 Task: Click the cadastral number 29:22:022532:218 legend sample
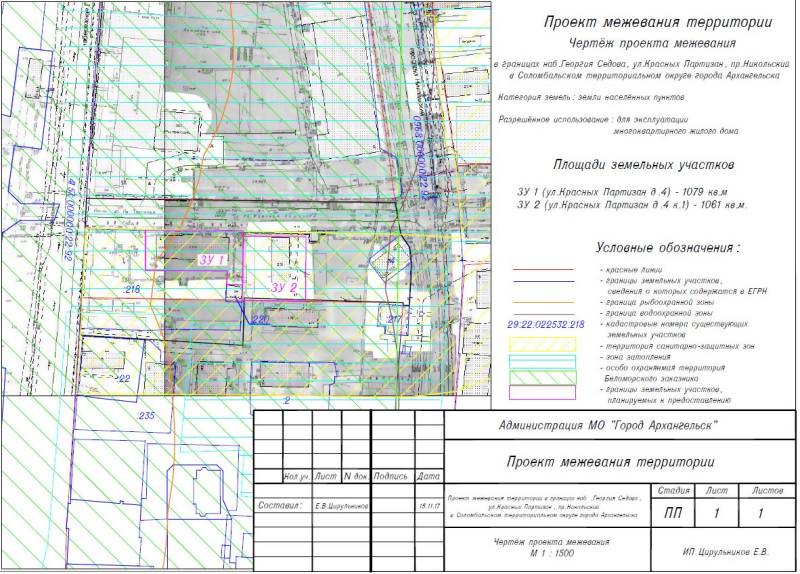(x=545, y=325)
